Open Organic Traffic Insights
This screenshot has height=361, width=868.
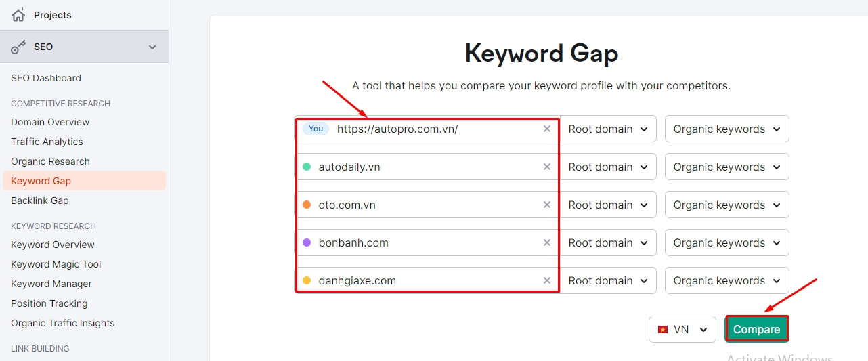click(x=63, y=323)
